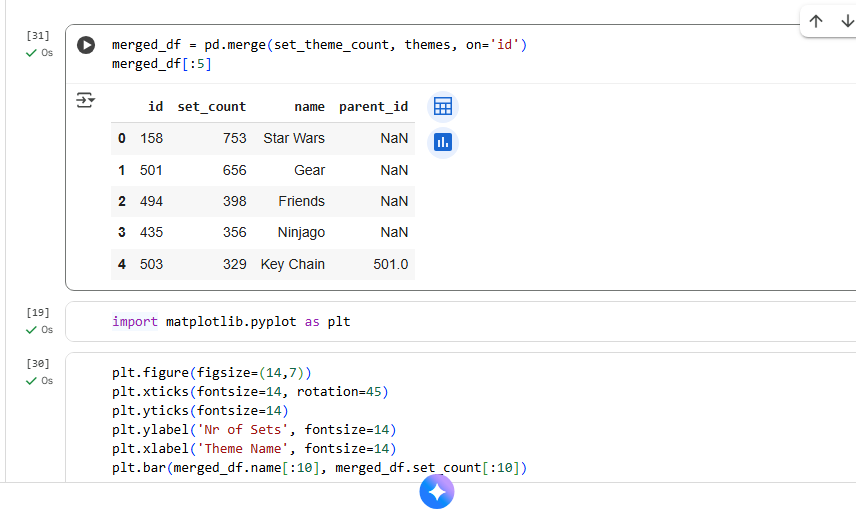The image size is (856, 510).
Task: Click the 753 set count value
Action: 235,138
